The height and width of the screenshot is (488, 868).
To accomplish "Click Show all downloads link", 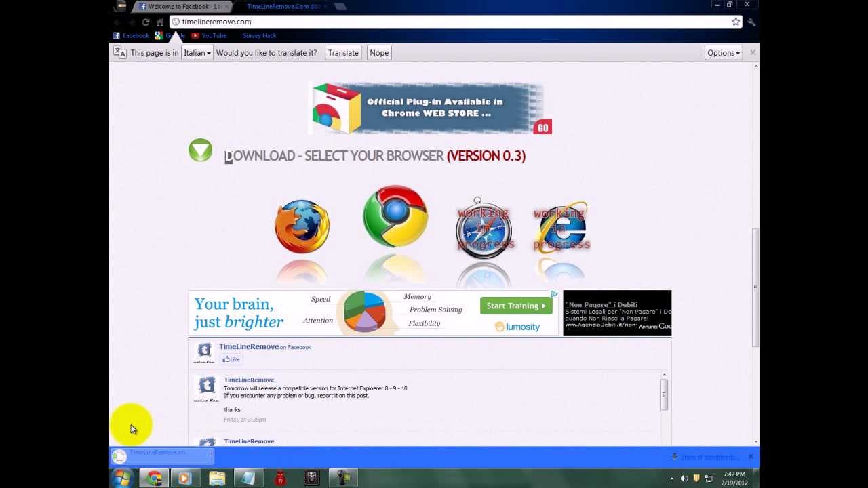I will pos(709,457).
